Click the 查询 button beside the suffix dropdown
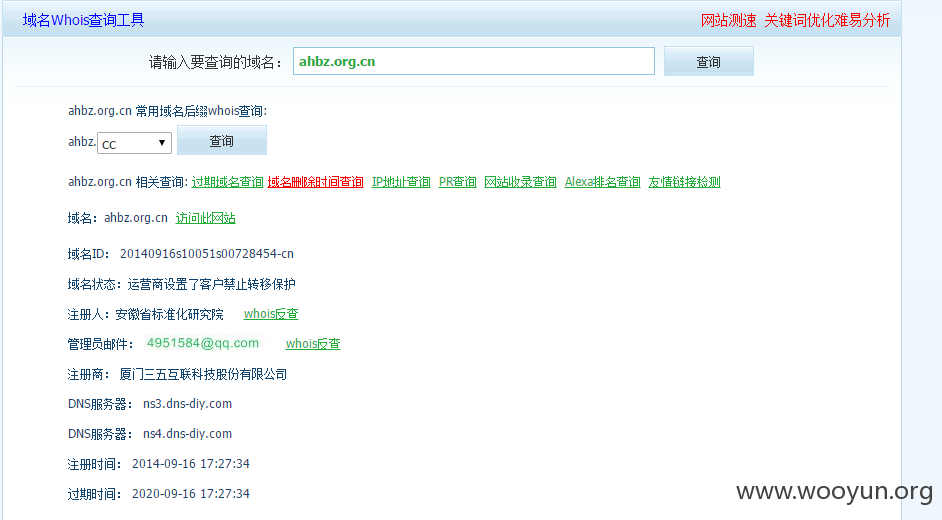Screen dimensions: 942x520 tap(222, 141)
